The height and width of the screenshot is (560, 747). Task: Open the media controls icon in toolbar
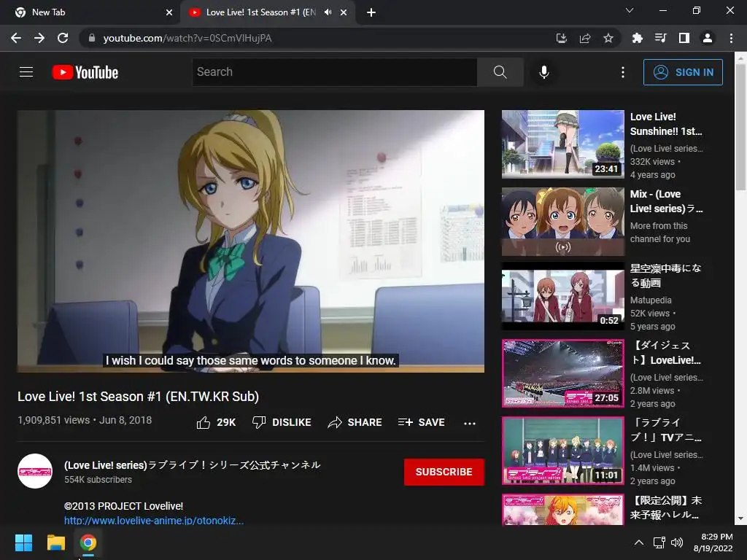click(x=660, y=38)
